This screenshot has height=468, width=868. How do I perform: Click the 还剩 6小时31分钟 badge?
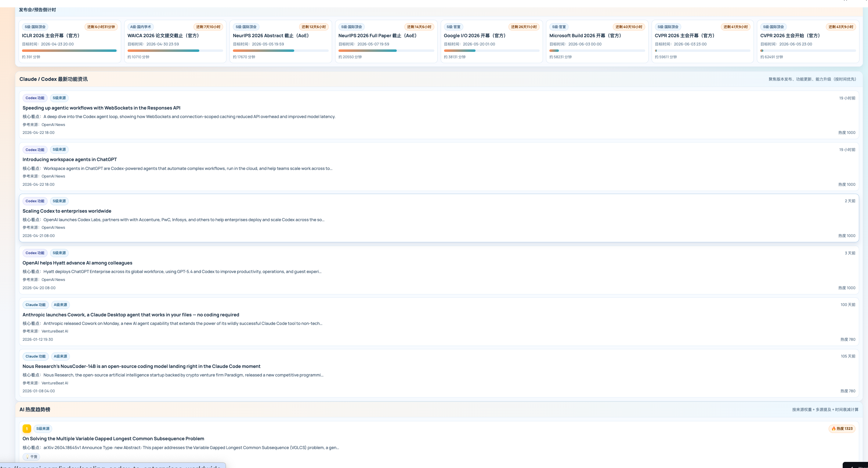coord(101,27)
